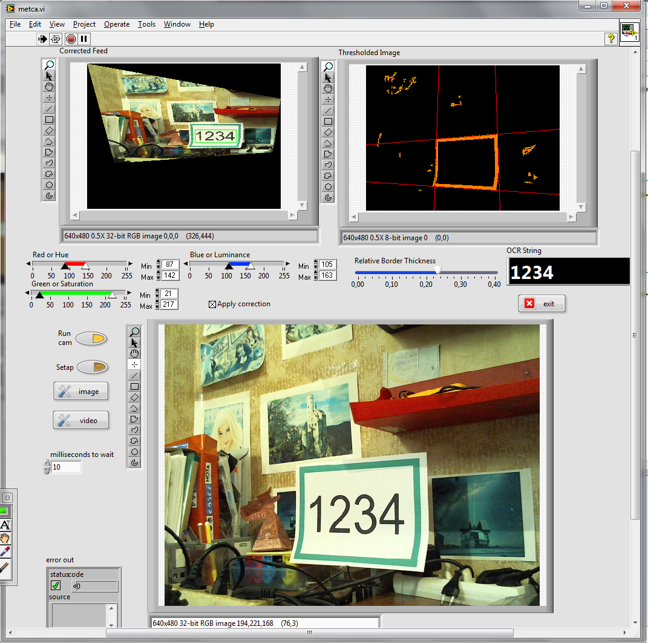Open context help with the question mark icon

coord(611,39)
